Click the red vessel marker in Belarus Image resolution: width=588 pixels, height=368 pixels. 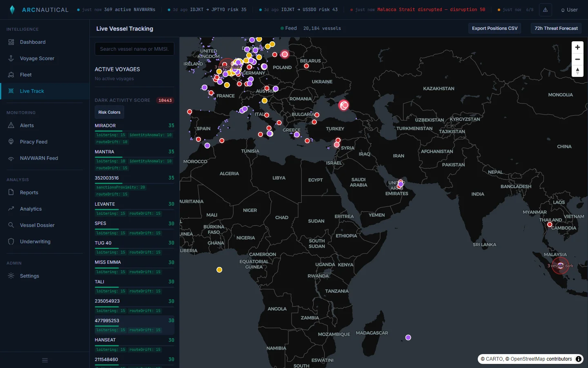click(x=306, y=66)
